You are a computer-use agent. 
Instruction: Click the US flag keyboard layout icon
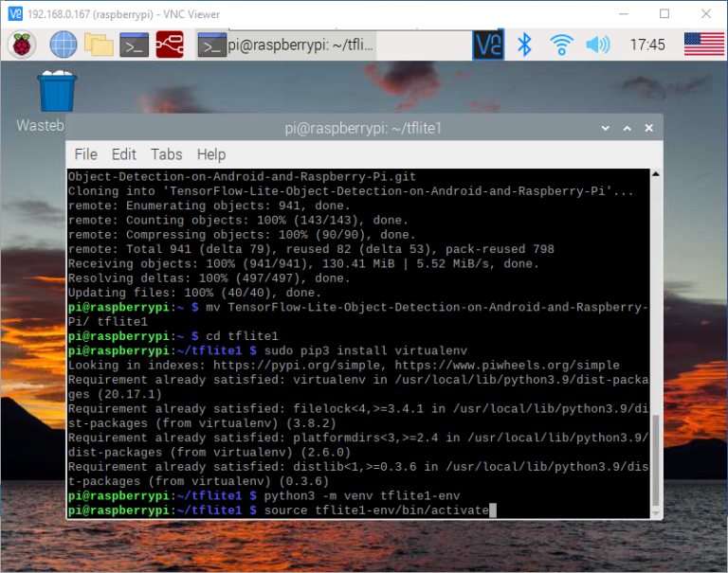(703, 45)
